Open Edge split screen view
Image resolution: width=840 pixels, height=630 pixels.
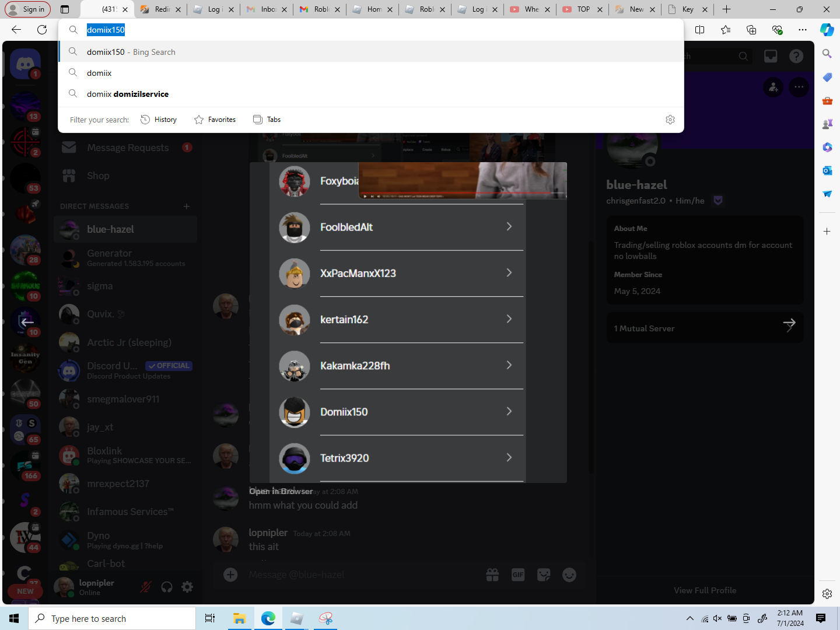coord(700,30)
